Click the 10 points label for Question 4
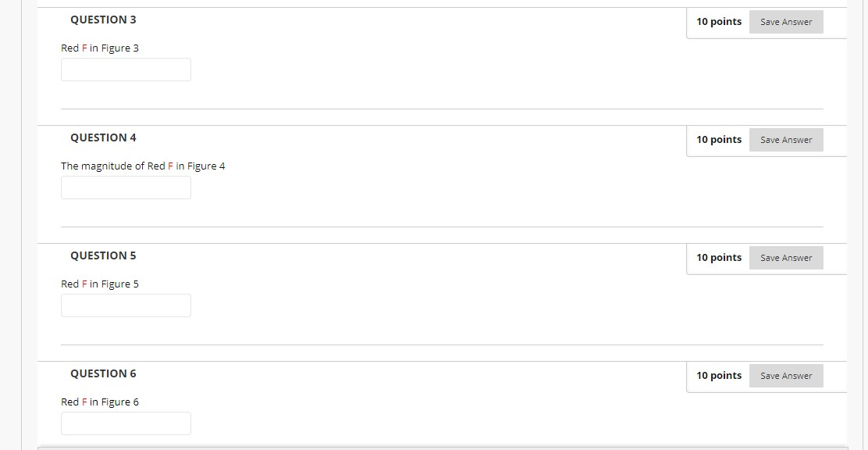 pos(719,140)
